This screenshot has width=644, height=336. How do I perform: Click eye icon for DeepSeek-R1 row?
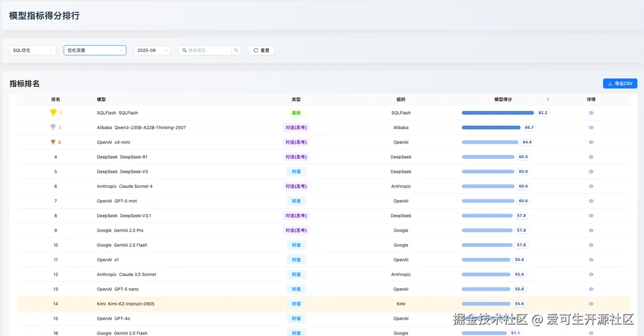[591, 157]
